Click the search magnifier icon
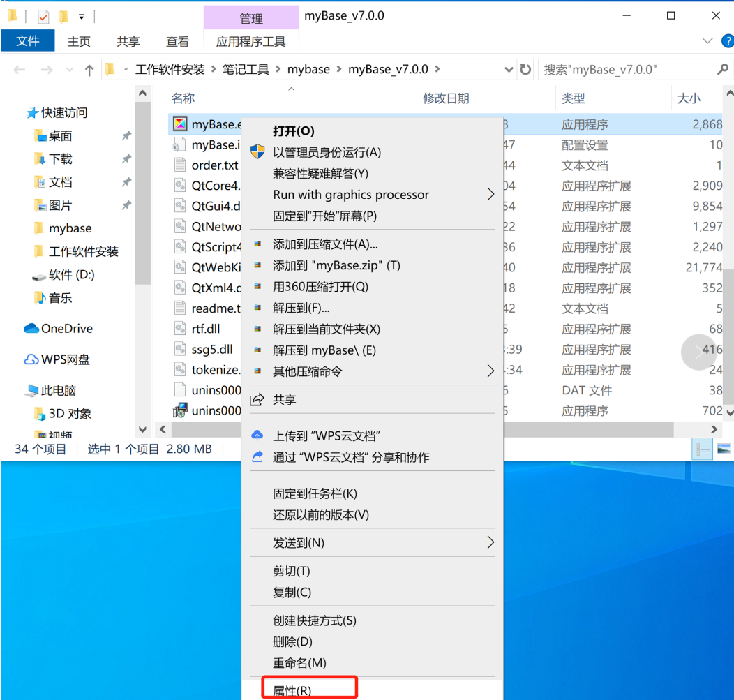Screen dimensions: 734x700 click(x=722, y=70)
